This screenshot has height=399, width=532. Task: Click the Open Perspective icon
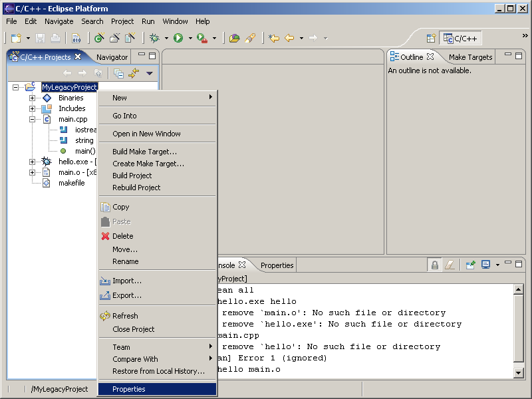pos(431,39)
